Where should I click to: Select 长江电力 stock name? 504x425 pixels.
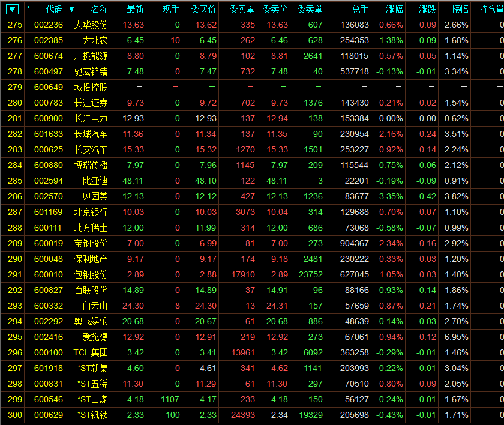pos(91,119)
